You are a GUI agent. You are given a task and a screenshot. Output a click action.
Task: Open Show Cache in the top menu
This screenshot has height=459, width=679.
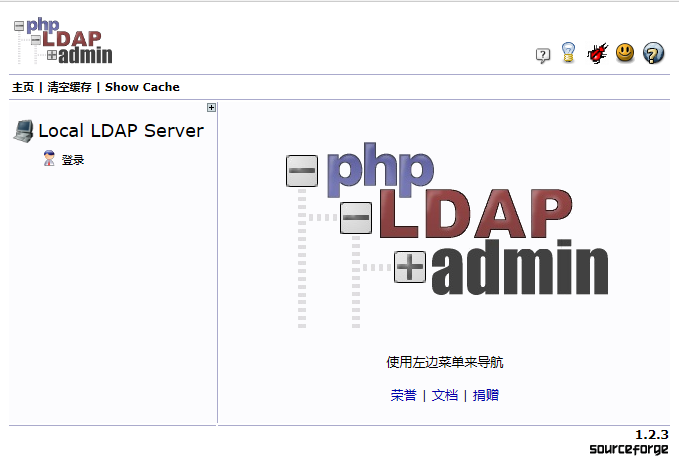point(142,87)
